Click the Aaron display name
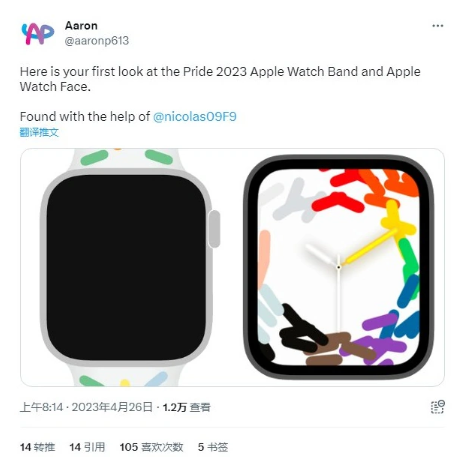This screenshot has height=471, width=466. (81, 26)
